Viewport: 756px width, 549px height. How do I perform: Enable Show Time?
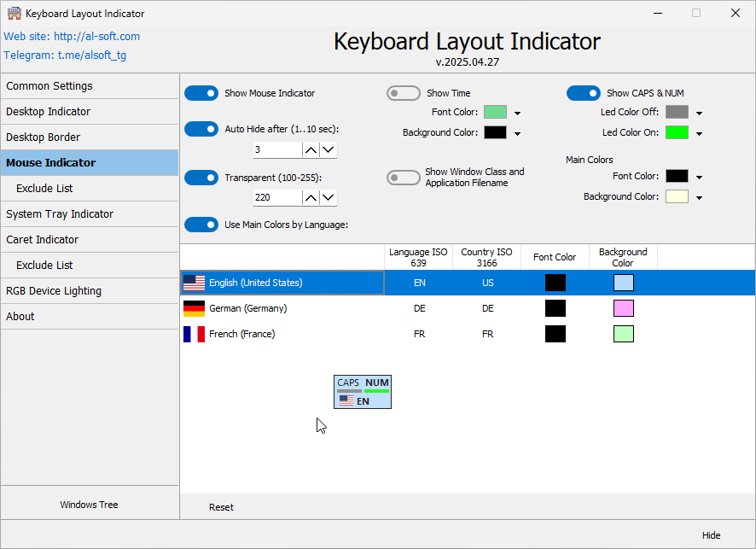[x=403, y=92]
